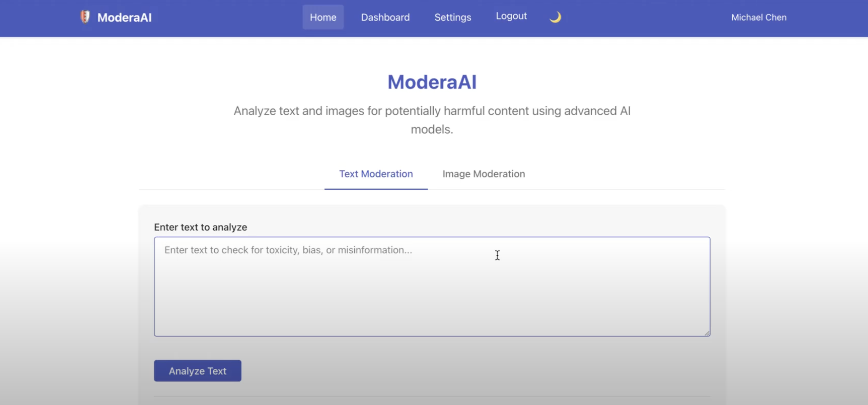Viewport: 868px width, 405px height.
Task: Click the highlighted Home button
Action: (x=323, y=17)
